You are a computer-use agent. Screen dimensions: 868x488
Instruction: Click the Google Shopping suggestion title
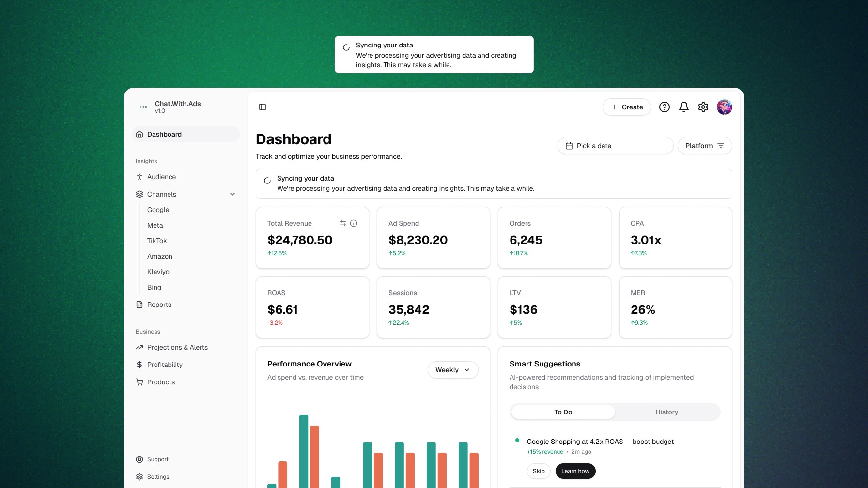point(600,442)
